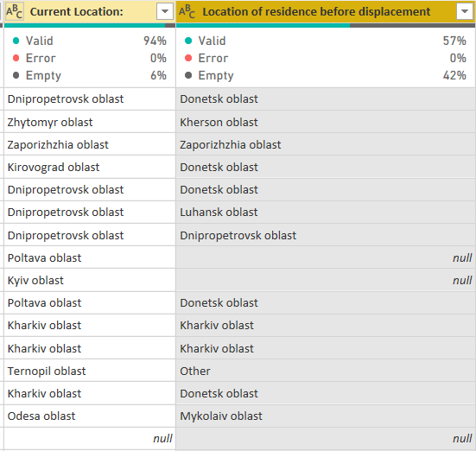Viewport: 476px width, 451px height.
Task: Select Zaporizhzhia oblast in Current Location column
Action: coord(90,144)
